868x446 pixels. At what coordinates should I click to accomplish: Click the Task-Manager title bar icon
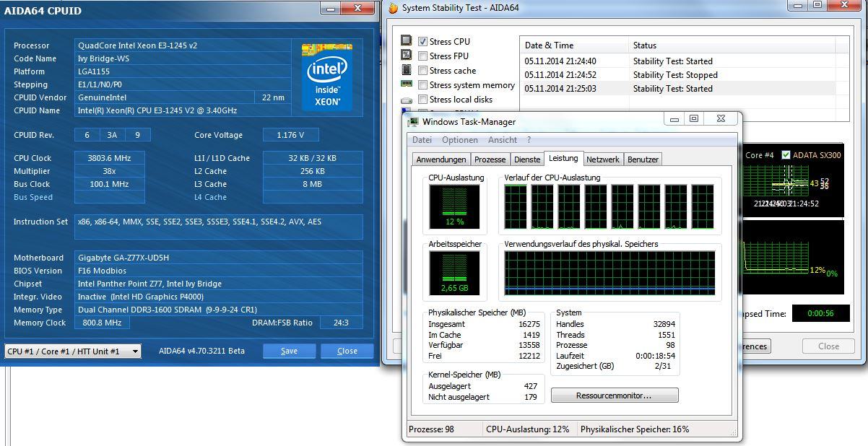coord(413,121)
